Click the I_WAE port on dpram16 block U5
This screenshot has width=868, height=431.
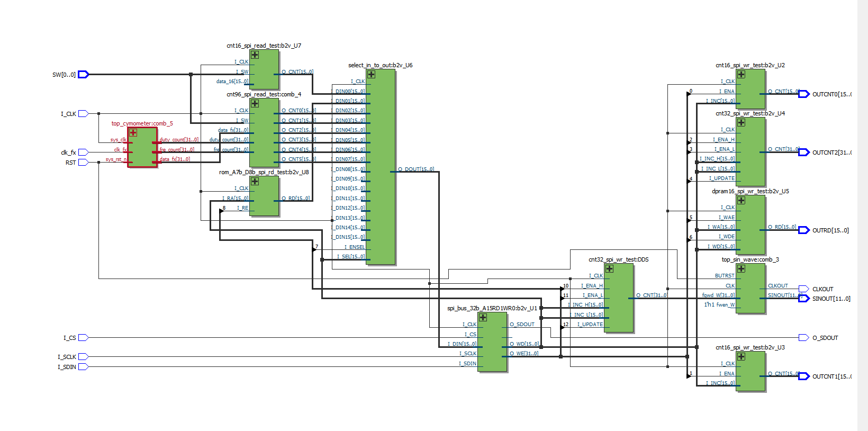(x=726, y=218)
